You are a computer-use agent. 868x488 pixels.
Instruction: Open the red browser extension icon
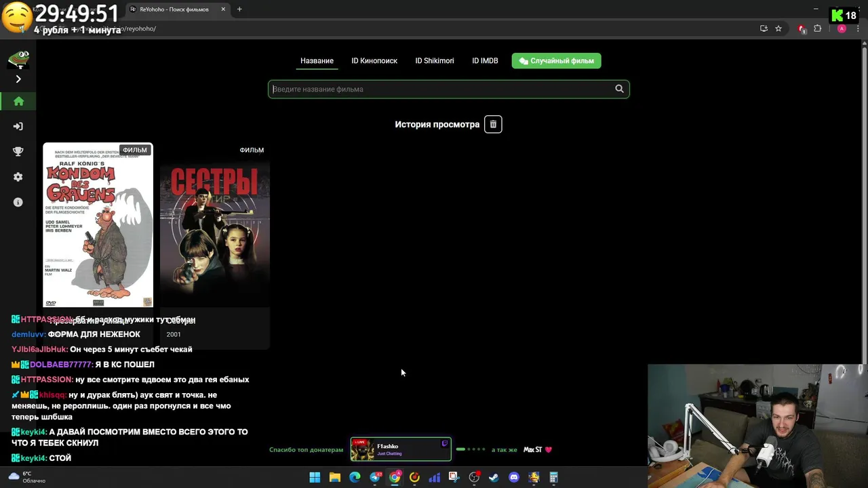[x=802, y=28]
